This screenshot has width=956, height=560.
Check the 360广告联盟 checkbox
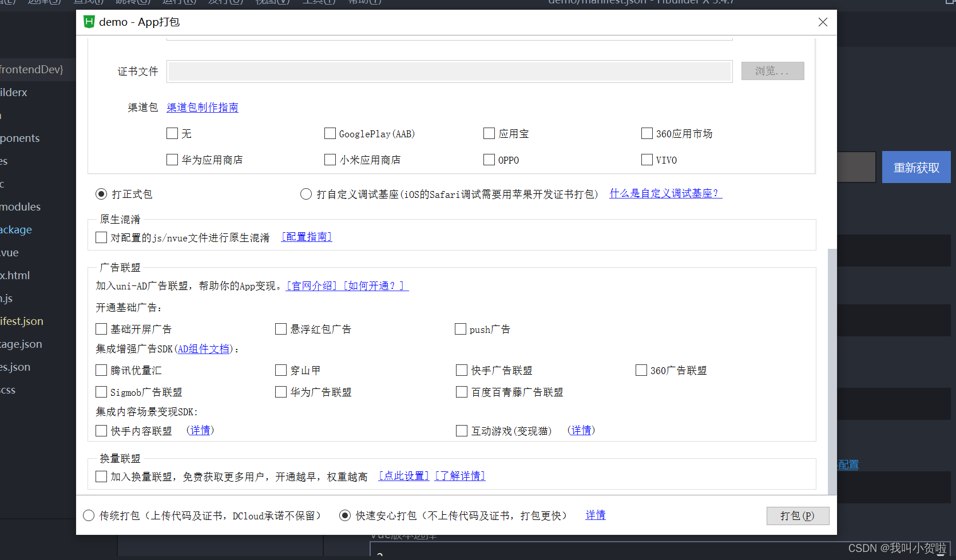[641, 370]
